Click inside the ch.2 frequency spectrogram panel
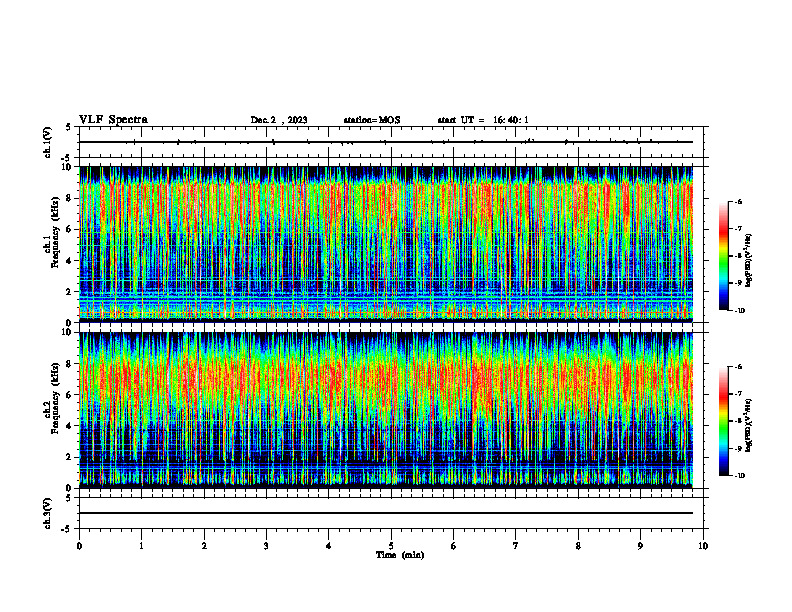Image resolution: width=792 pixels, height=612 pixels. (386, 410)
